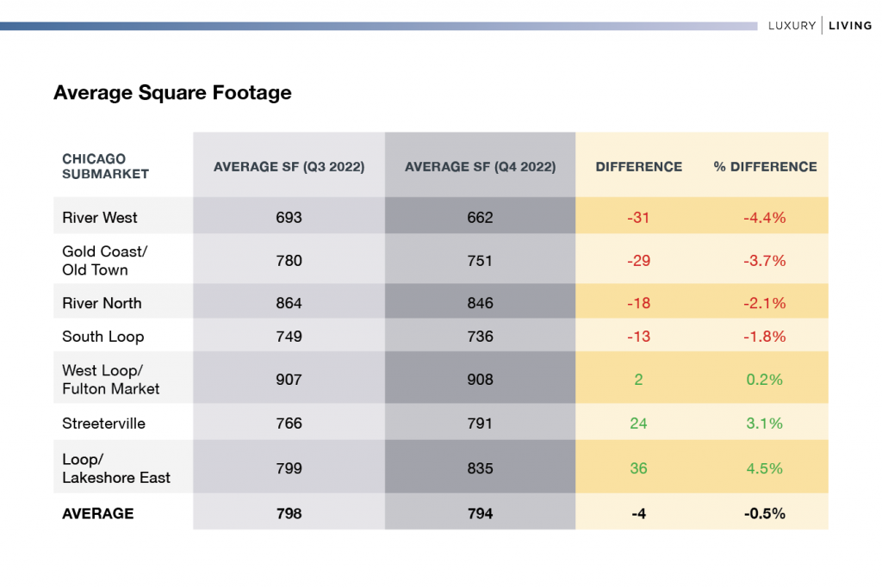Click the -18 difference cell
Image resolution: width=882 pixels, height=588 pixels.
[638, 303]
